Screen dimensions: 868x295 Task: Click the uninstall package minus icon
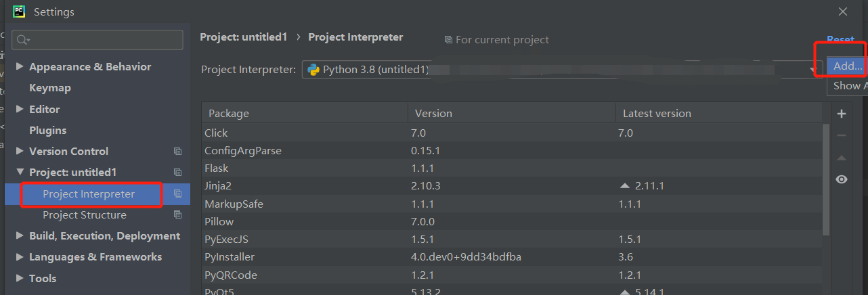pyautogui.click(x=842, y=135)
